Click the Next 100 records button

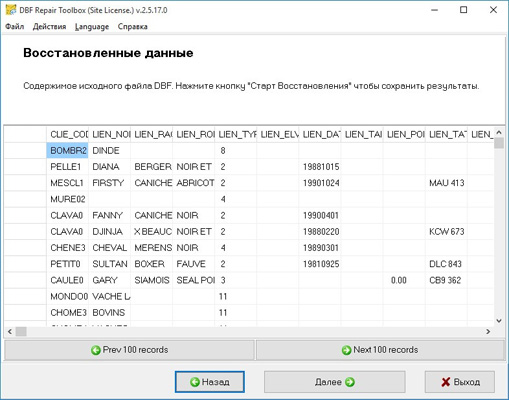tap(380, 350)
